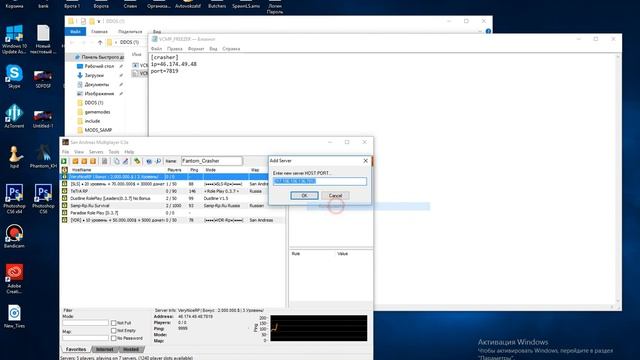Select Загрузки in Explorer sidebar
The image size is (640, 360).
pyautogui.click(x=94, y=76)
